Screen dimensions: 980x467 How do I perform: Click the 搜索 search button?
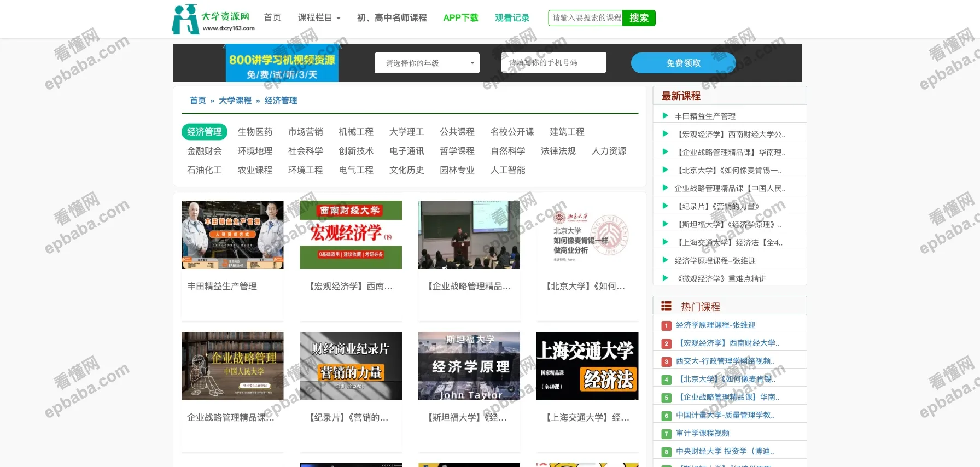[x=639, y=18]
